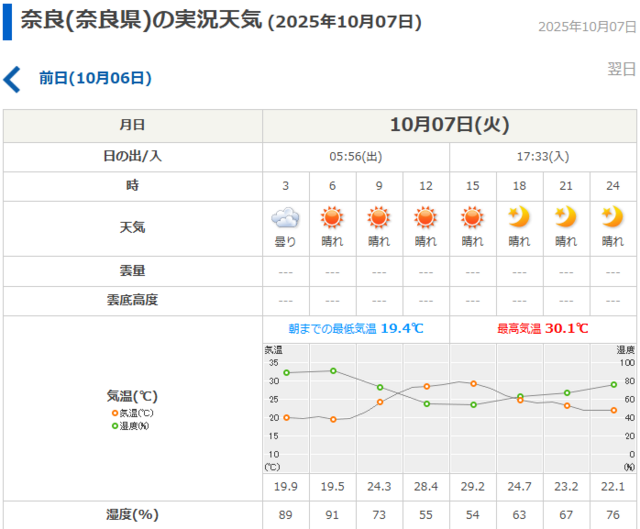Image resolution: width=640 pixels, height=529 pixels.
Task: Click the sunny icon for 15 o'clock
Action: coord(473,217)
